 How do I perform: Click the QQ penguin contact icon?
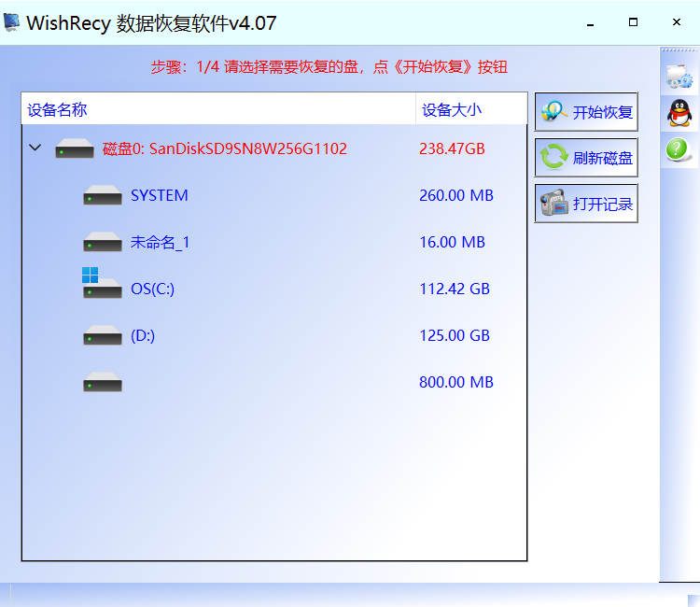(679, 113)
